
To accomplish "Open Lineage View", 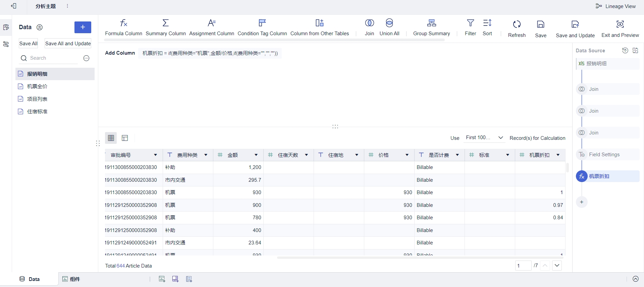I will (615, 6).
